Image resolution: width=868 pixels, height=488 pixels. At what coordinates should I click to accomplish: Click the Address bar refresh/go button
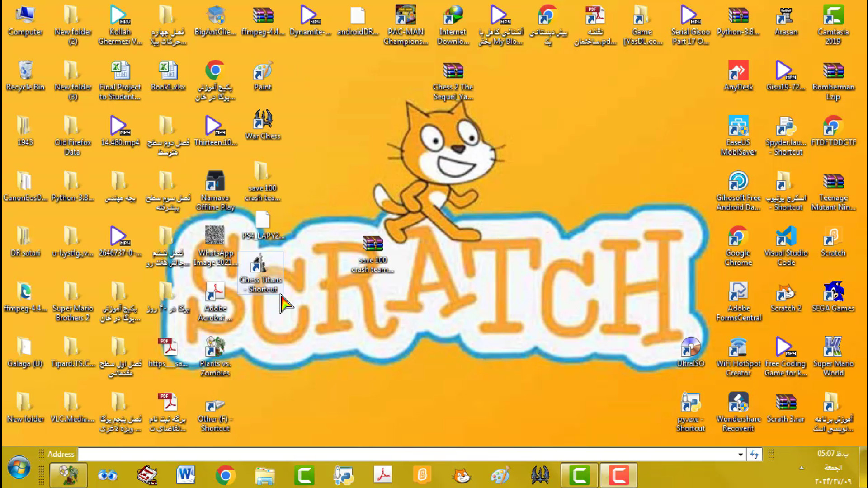click(x=754, y=455)
